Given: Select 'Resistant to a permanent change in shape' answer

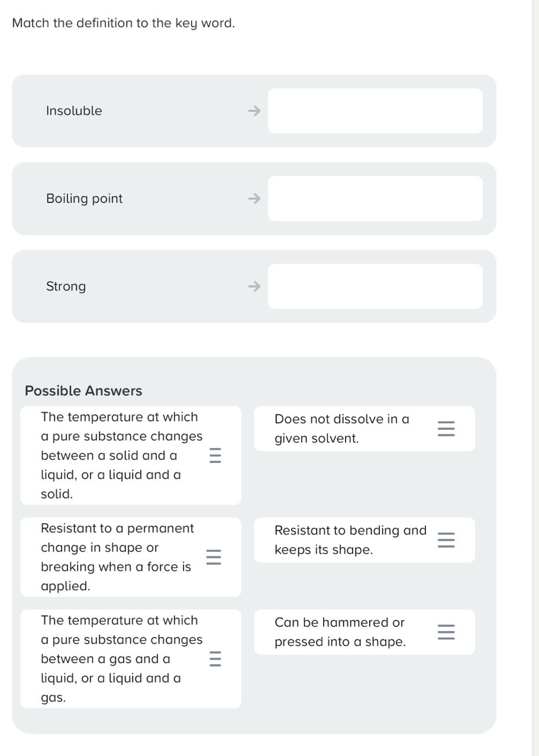Looking at the screenshot, I should click(117, 557).
